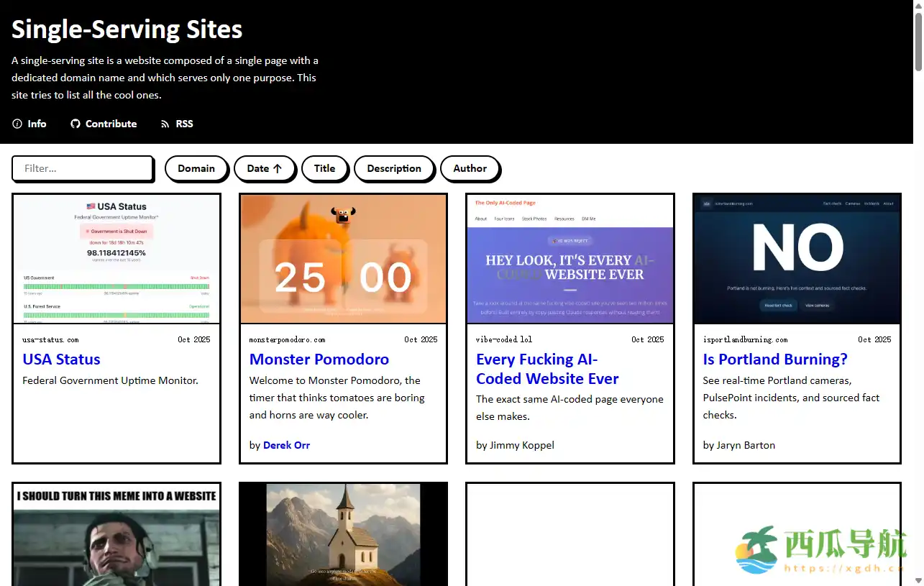Sort sites by Description
Screen dimensions: 924x586
394,168
